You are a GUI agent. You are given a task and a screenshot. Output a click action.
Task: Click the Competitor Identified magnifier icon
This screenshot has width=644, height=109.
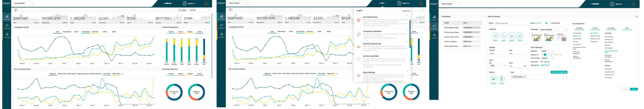[x=358, y=34]
